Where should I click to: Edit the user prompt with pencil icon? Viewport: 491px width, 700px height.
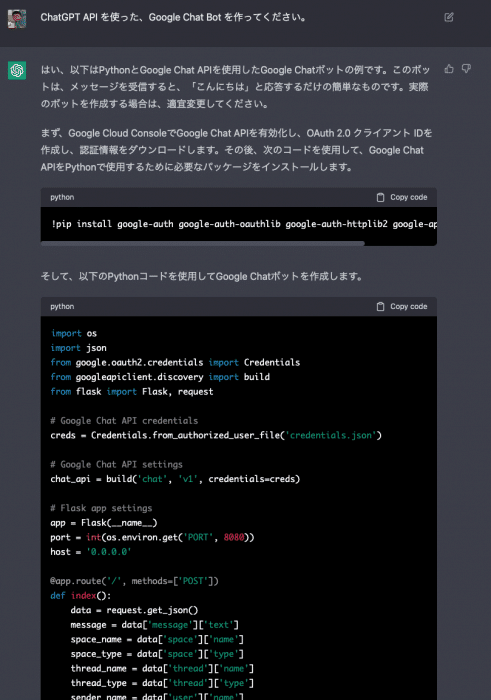tap(449, 17)
